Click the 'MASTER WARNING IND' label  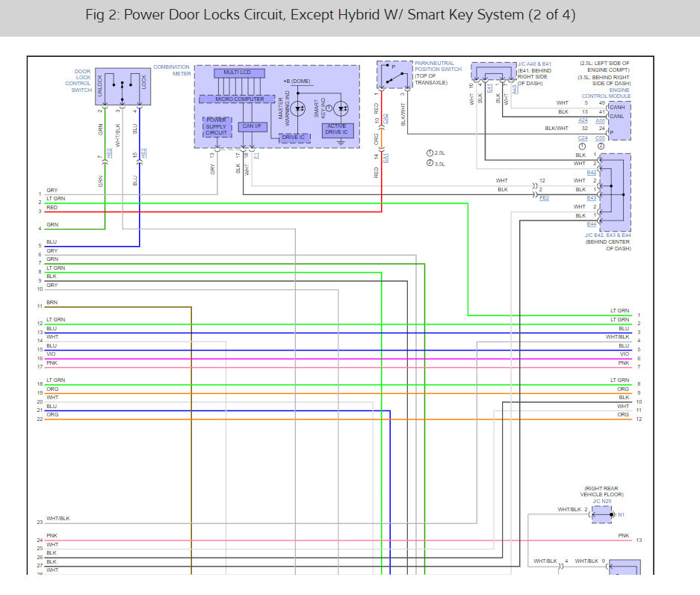pos(284,108)
